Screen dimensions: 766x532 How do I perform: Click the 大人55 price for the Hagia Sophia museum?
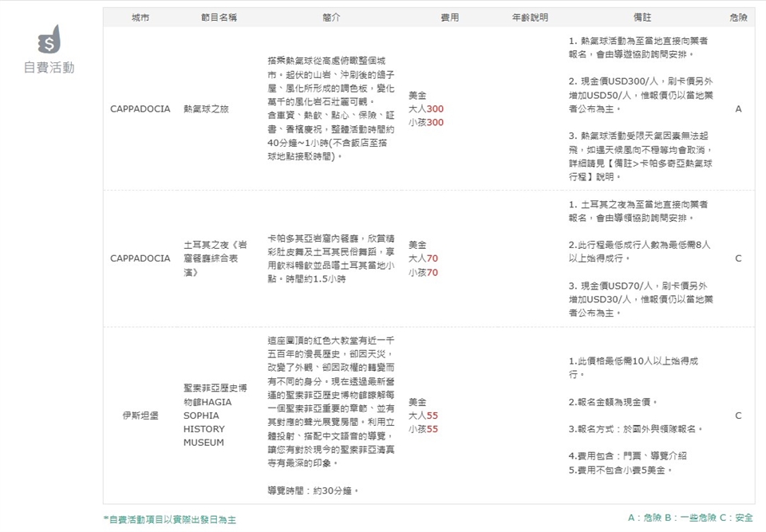pyautogui.click(x=423, y=416)
